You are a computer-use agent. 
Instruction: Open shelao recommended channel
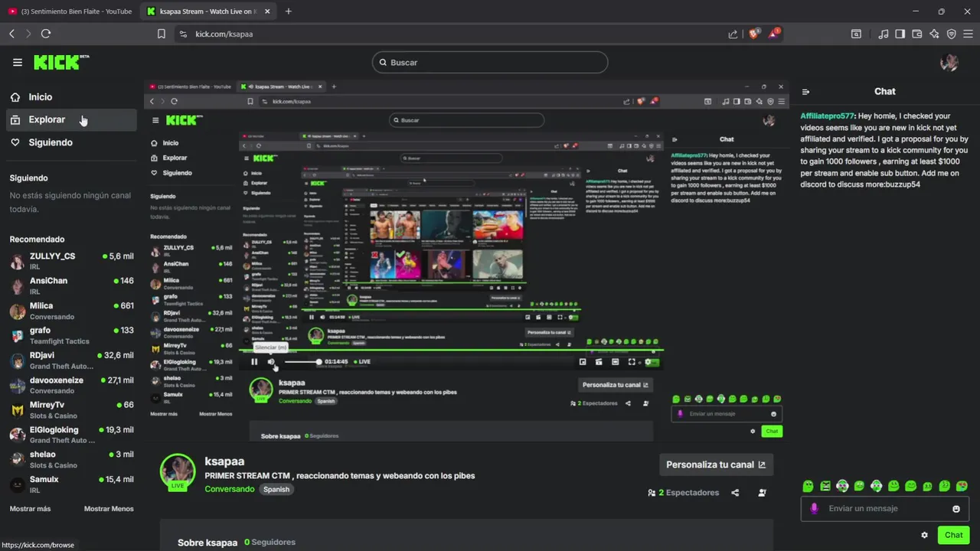71,459
